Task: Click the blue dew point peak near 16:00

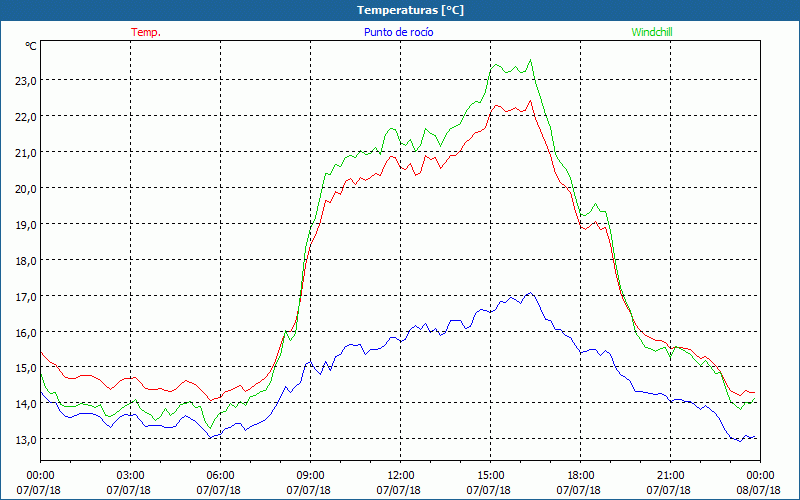Action: pos(531,293)
